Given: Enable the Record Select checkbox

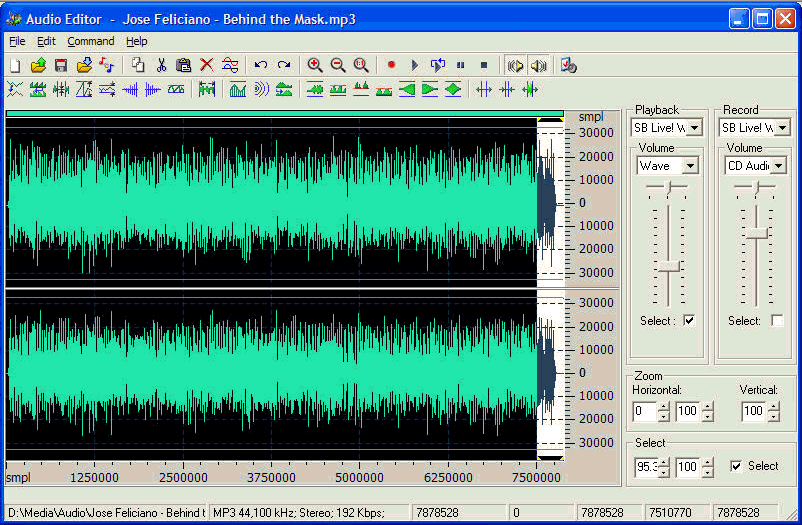Looking at the screenshot, I should [x=777, y=320].
